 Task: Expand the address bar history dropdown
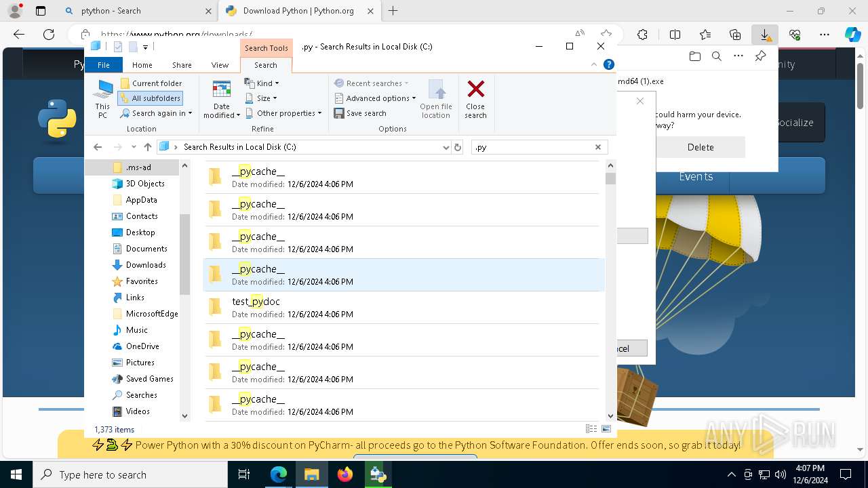[x=446, y=147]
